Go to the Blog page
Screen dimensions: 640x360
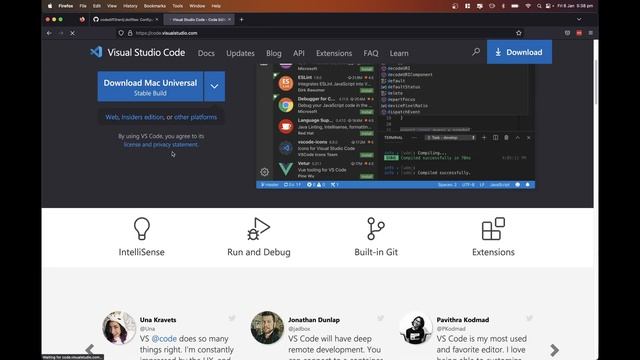pos(274,53)
